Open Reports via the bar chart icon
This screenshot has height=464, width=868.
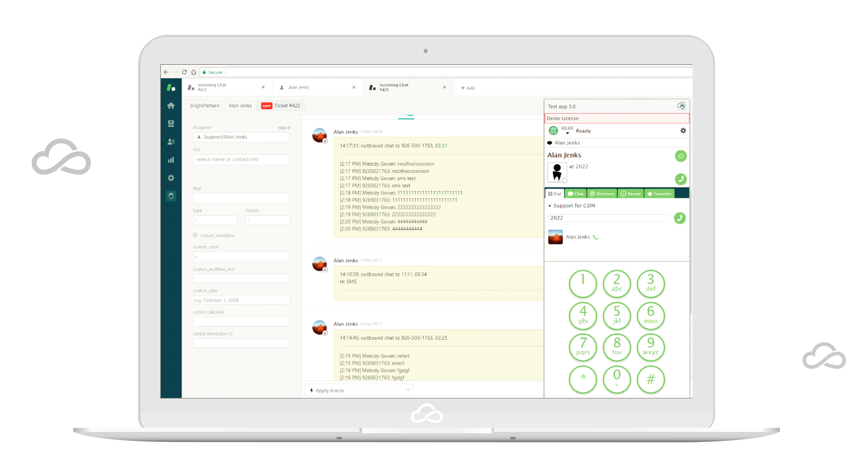pos(171,160)
